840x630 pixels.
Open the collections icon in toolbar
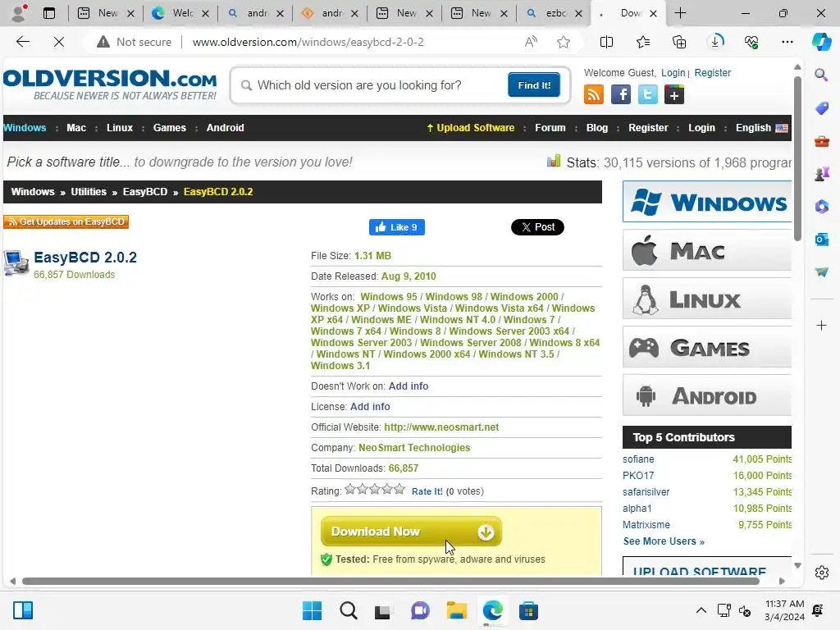678,42
